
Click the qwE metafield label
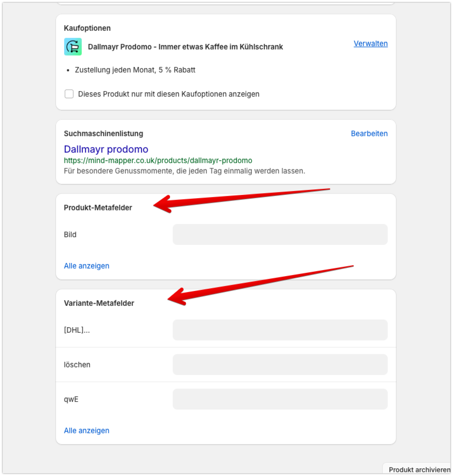click(x=71, y=399)
